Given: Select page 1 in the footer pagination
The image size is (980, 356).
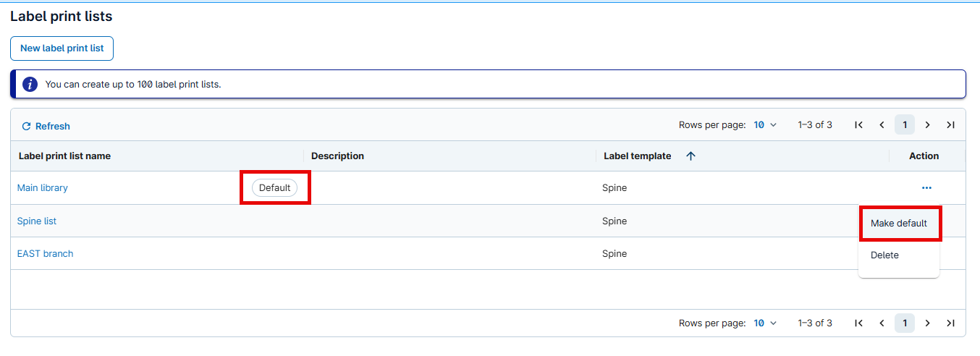Looking at the screenshot, I should (x=904, y=323).
